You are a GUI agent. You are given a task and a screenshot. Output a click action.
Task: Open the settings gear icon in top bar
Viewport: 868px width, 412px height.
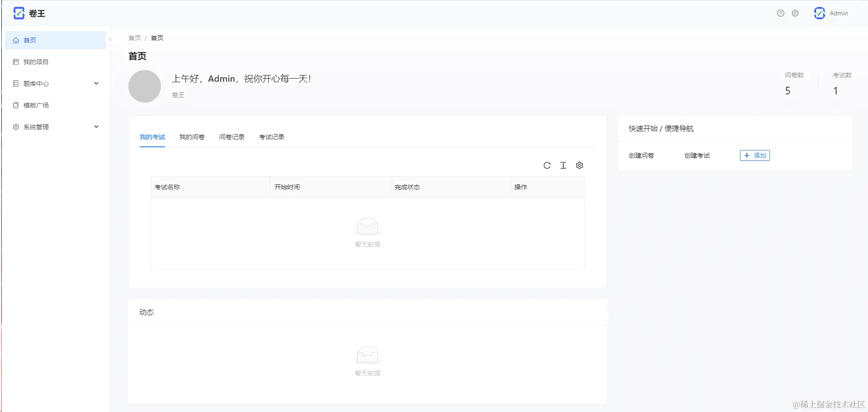click(795, 13)
